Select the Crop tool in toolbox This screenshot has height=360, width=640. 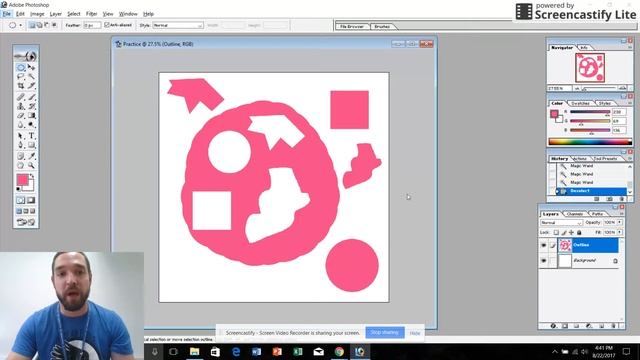pyautogui.click(x=21, y=86)
